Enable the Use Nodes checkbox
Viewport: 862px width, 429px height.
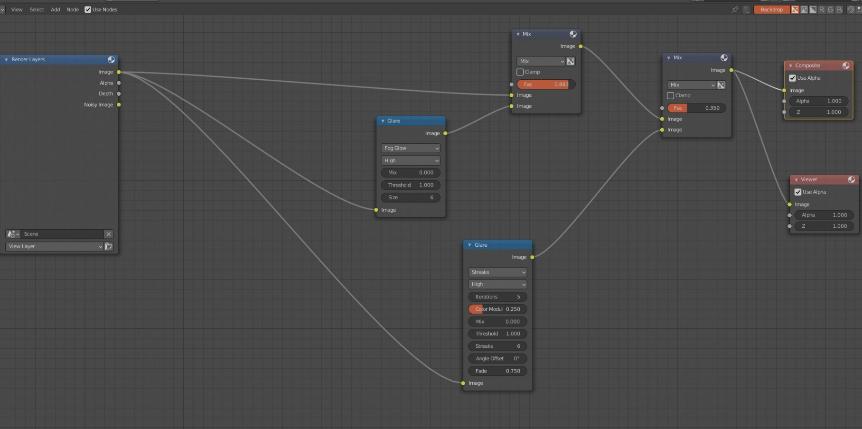tap(86, 9)
